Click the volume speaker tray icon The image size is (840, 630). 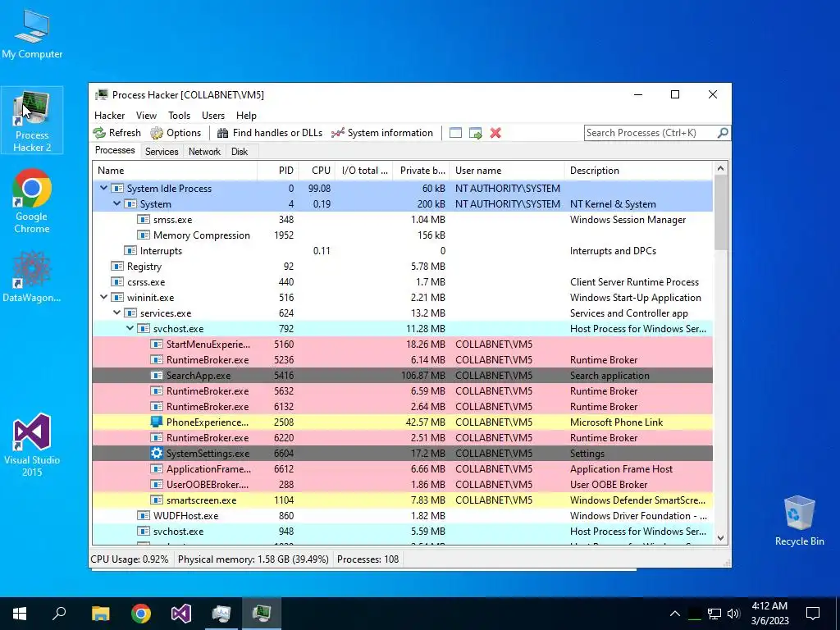(x=734, y=614)
